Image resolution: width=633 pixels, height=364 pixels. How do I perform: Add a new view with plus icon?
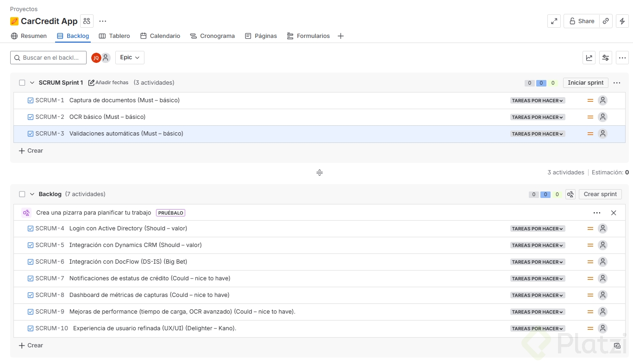point(341,36)
